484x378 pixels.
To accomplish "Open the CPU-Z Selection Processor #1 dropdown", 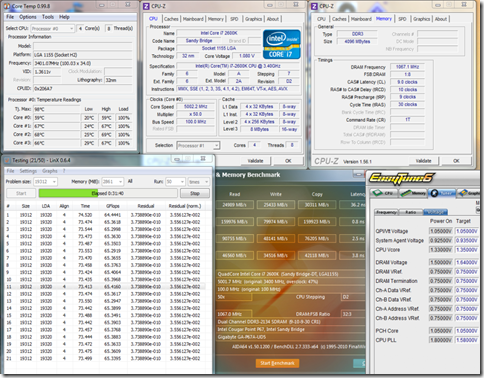I will (x=198, y=146).
